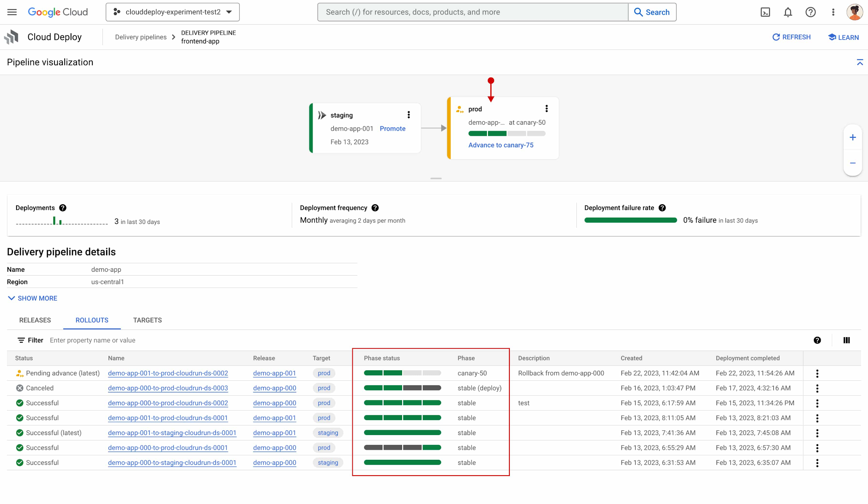
Task: Click the staging chip in Successful (latest) row
Action: [x=328, y=433]
